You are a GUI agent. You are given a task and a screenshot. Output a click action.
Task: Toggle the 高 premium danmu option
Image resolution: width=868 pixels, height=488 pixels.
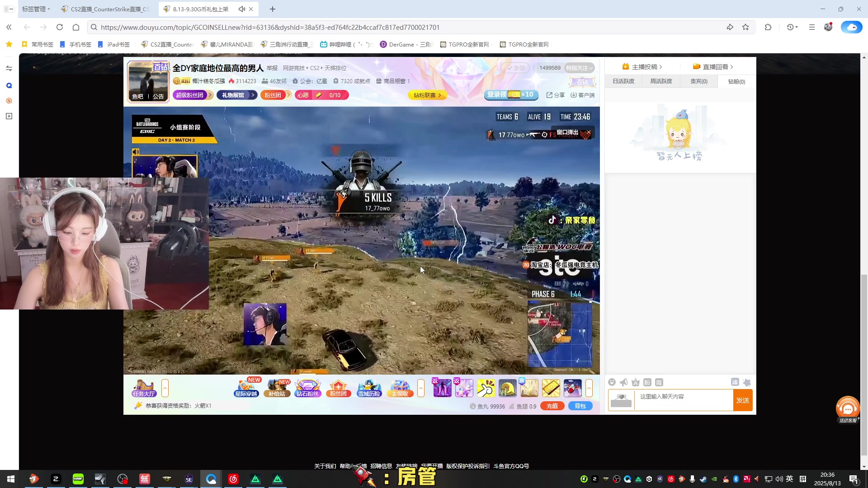(x=659, y=382)
